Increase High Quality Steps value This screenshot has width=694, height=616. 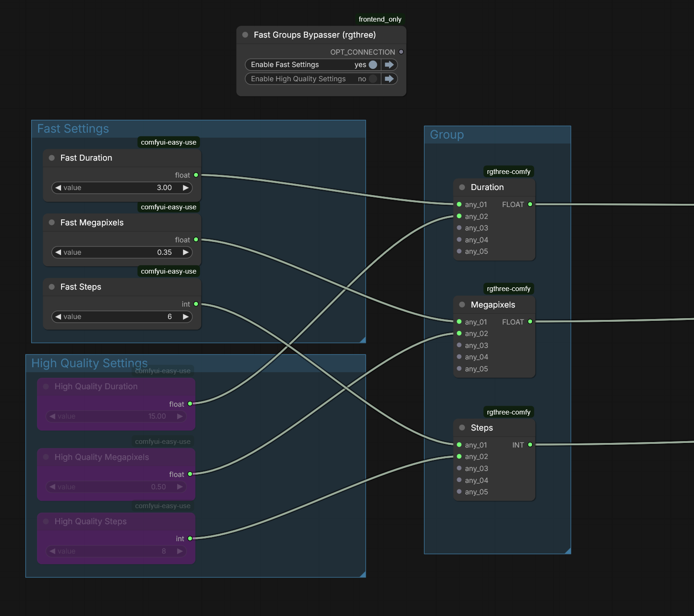[x=179, y=551]
